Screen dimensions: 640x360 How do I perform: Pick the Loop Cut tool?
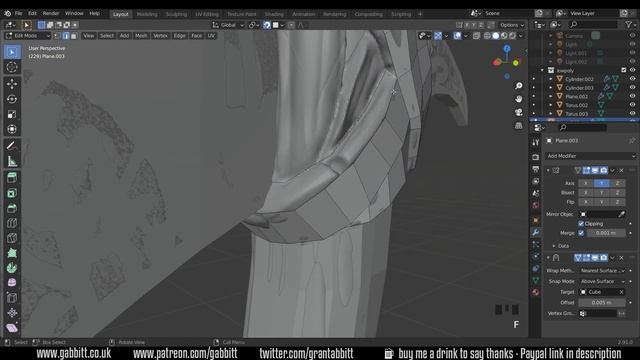12,223
